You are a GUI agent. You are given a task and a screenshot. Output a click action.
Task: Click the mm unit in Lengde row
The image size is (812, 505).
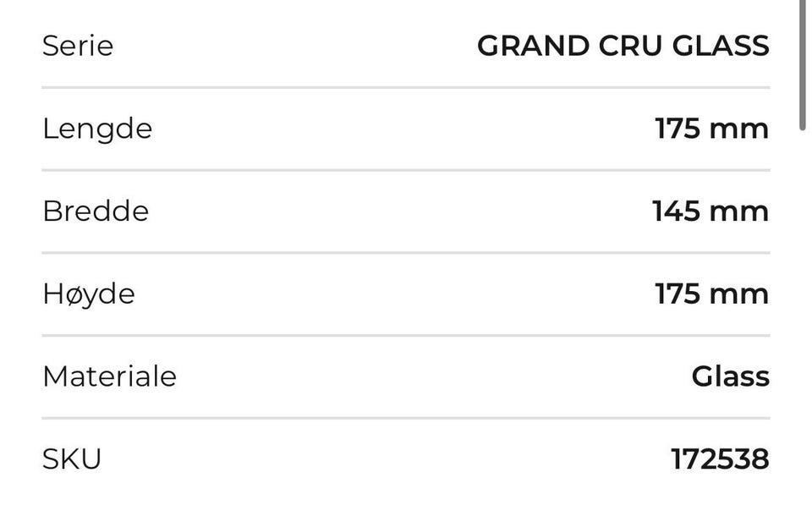pyautogui.click(x=738, y=129)
